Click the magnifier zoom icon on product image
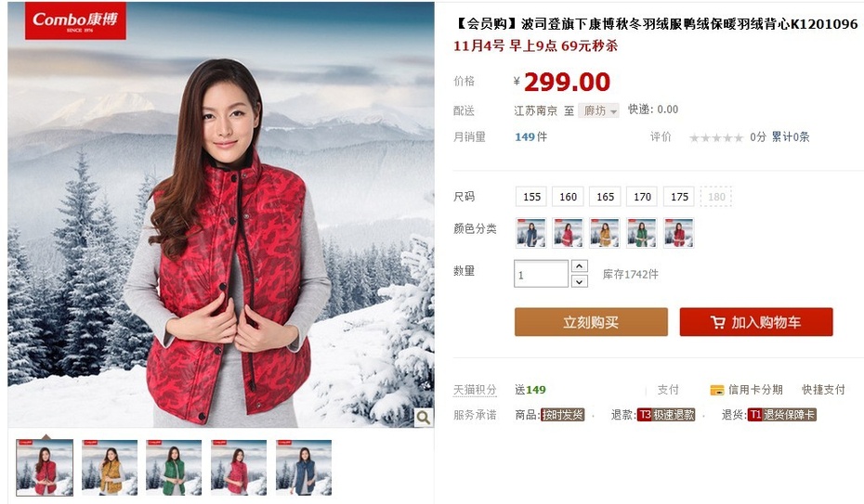The image size is (864, 504). click(x=424, y=418)
